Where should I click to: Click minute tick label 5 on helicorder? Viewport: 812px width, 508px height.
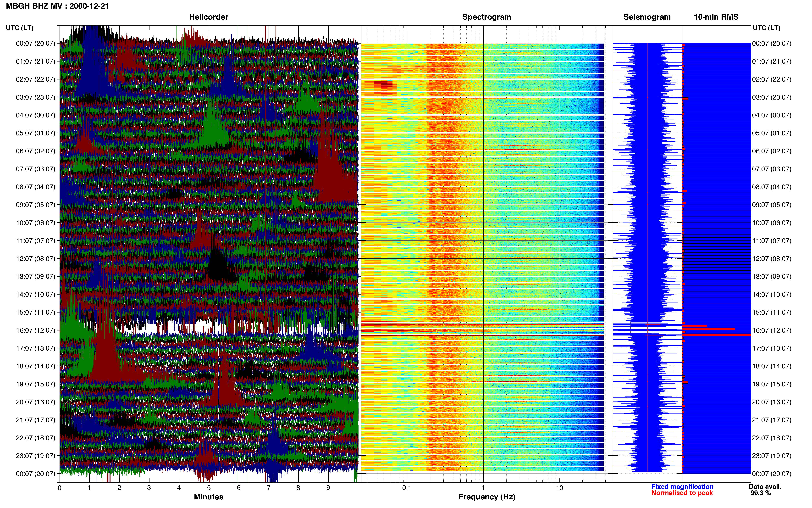point(209,487)
